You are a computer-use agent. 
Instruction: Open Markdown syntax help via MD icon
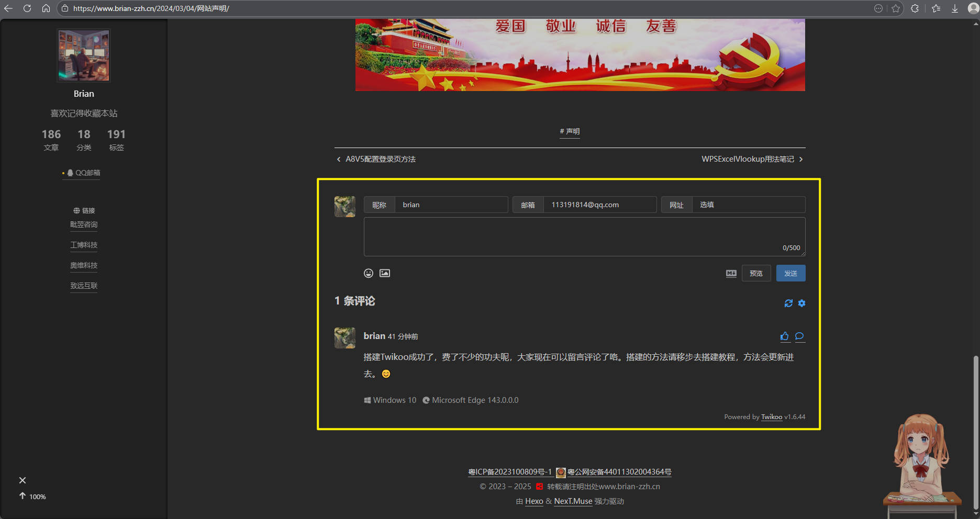tap(731, 273)
